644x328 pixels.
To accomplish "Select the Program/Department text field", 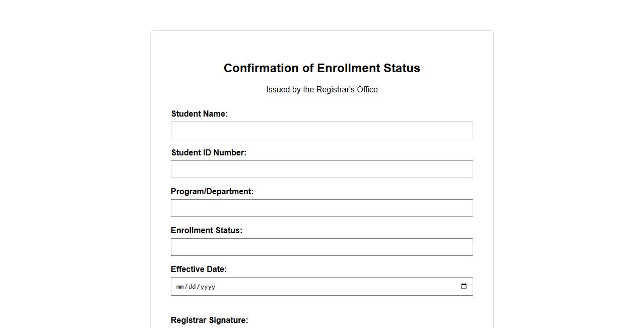I will point(321,208).
